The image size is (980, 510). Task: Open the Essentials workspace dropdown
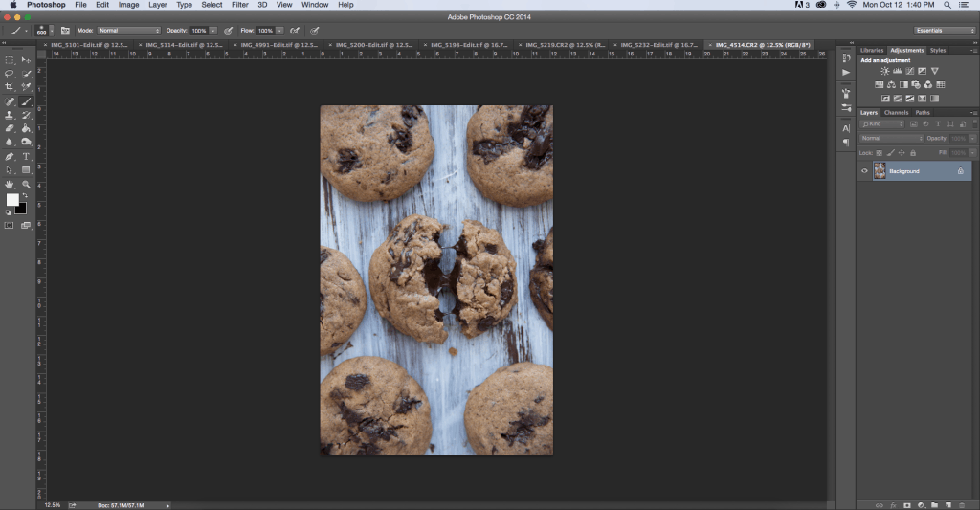coord(945,31)
